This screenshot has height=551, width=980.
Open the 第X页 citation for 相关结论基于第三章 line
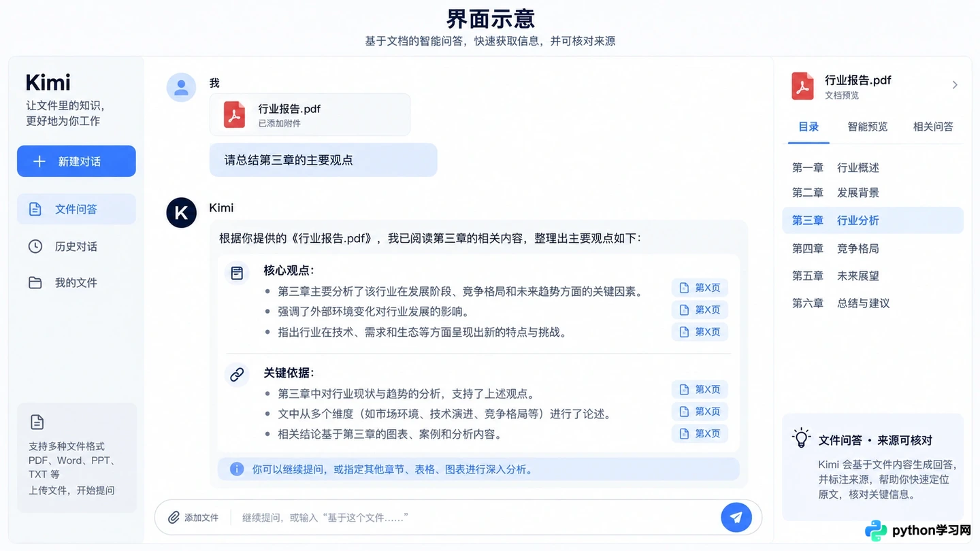coord(700,433)
